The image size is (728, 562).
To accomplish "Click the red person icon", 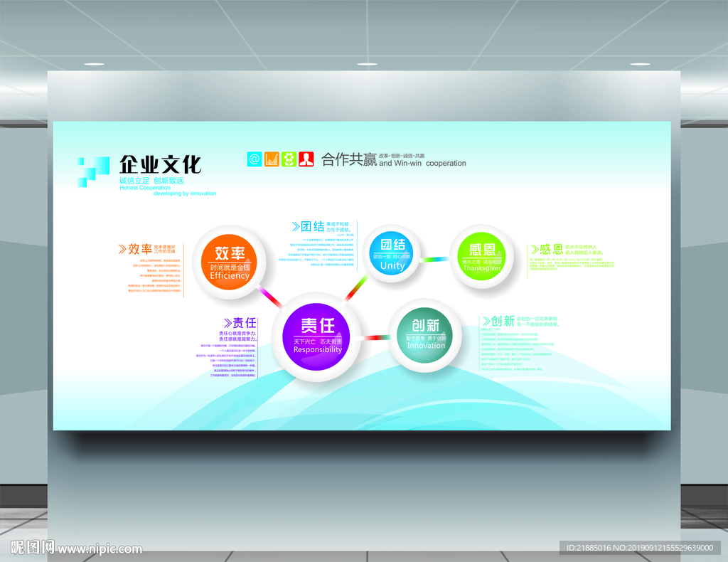I will pos(306,159).
